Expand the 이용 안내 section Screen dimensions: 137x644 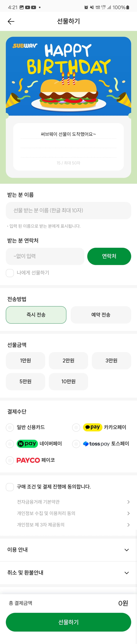tap(68, 550)
